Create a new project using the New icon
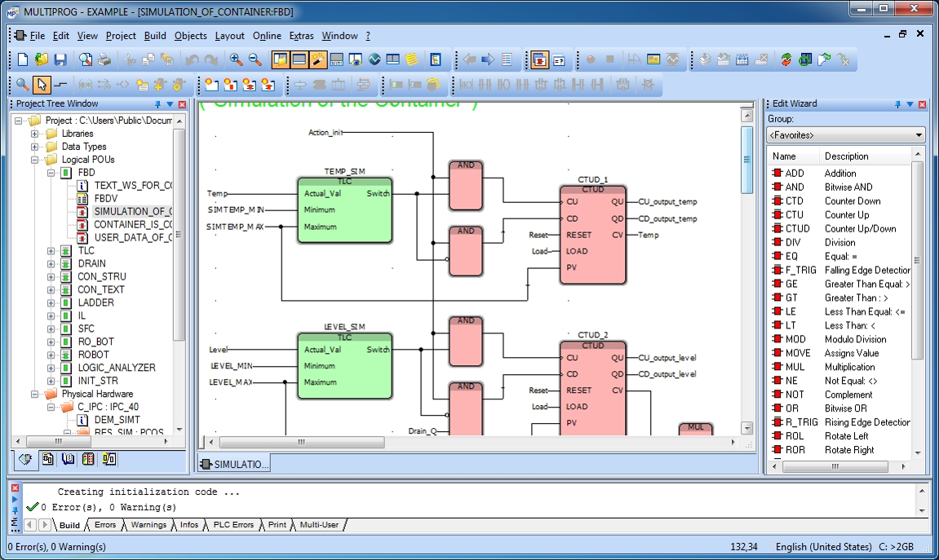 23,61
